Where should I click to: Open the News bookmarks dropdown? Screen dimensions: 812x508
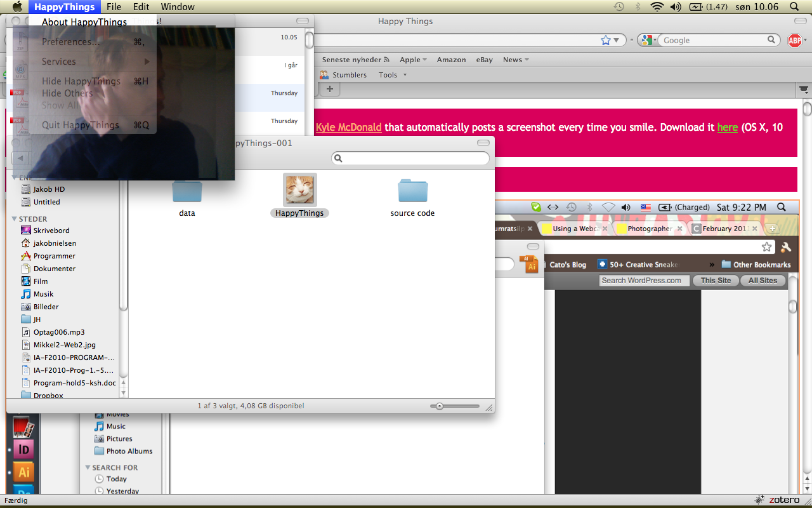click(515, 60)
